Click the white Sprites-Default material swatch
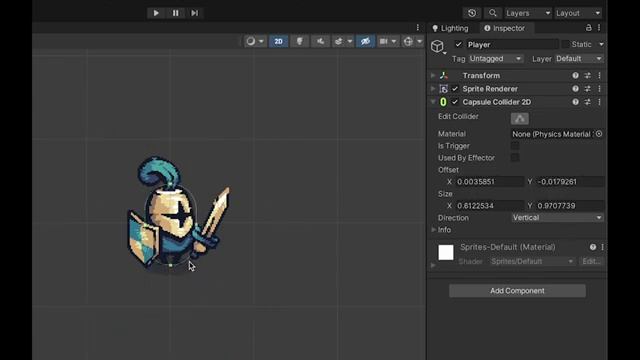Image resolution: width=640 pixels, height=360 pixels. click(446, 252)
